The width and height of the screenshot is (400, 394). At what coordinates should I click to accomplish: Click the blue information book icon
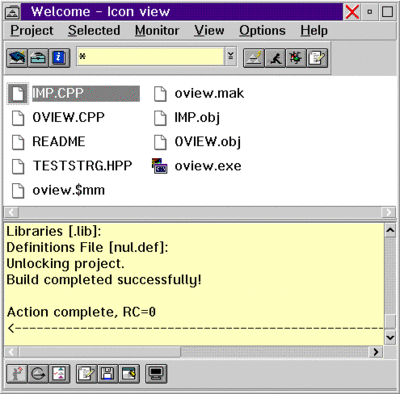(59, 58)
